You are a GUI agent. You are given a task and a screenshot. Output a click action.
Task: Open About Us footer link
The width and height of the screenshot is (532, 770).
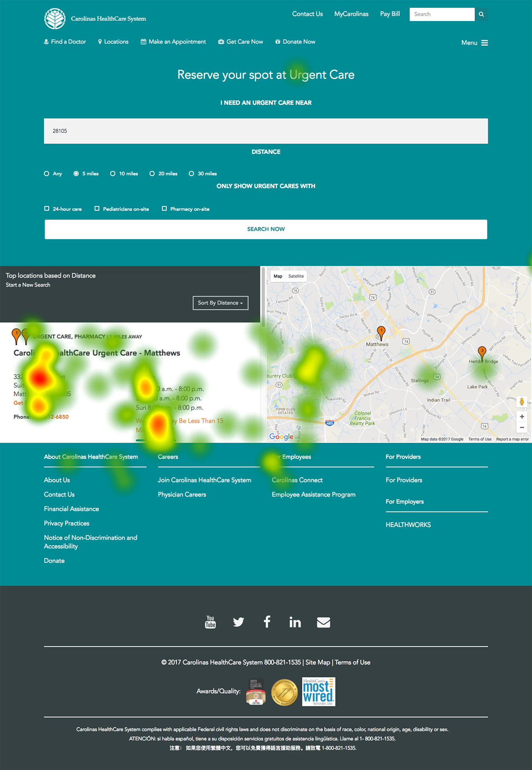coord(57,480)
